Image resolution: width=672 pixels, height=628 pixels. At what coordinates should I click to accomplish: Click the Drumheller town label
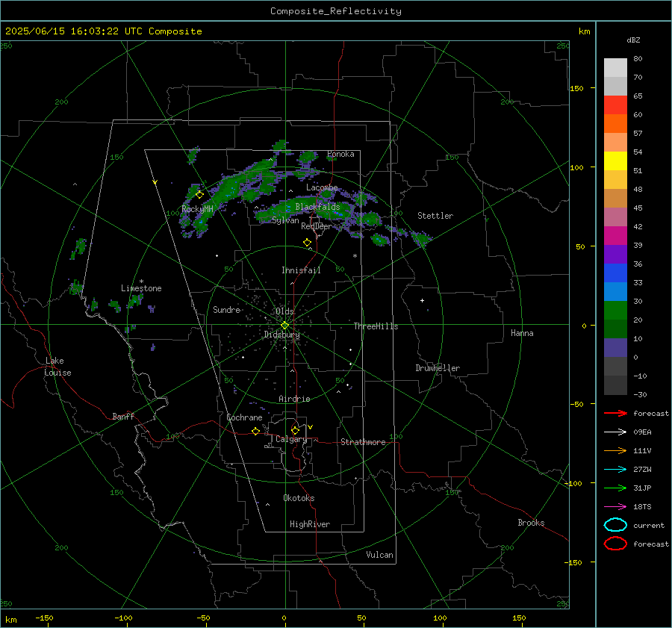[x=438, y=368]
